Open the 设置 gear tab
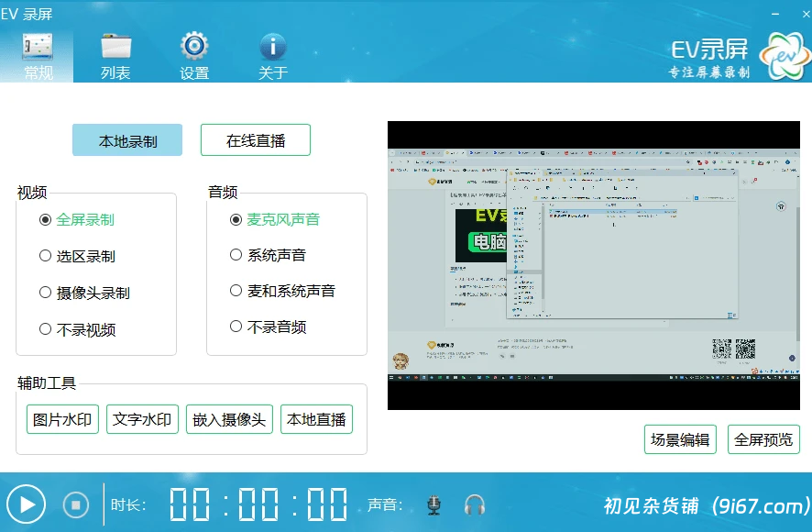The width and height of the screenshot is (812, 532). [x=194, y=56]
